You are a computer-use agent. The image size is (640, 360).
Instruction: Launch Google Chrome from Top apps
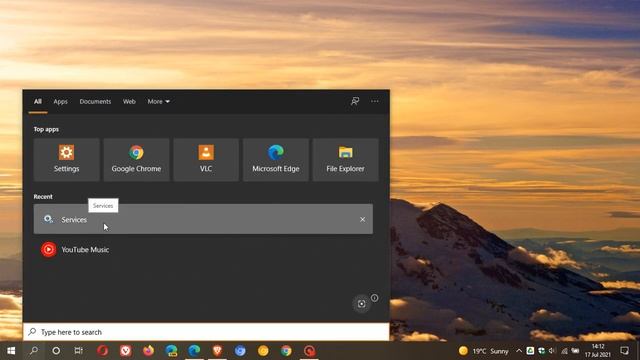pos(136,160)
